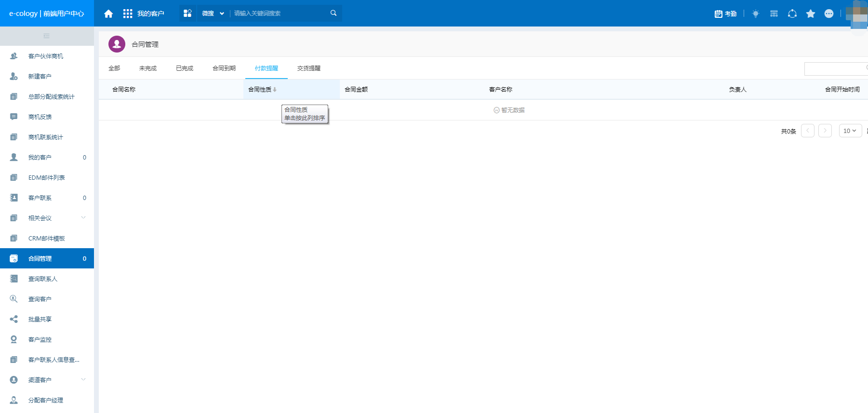Open 我的客户 in the sidebar

coord(47,158)
